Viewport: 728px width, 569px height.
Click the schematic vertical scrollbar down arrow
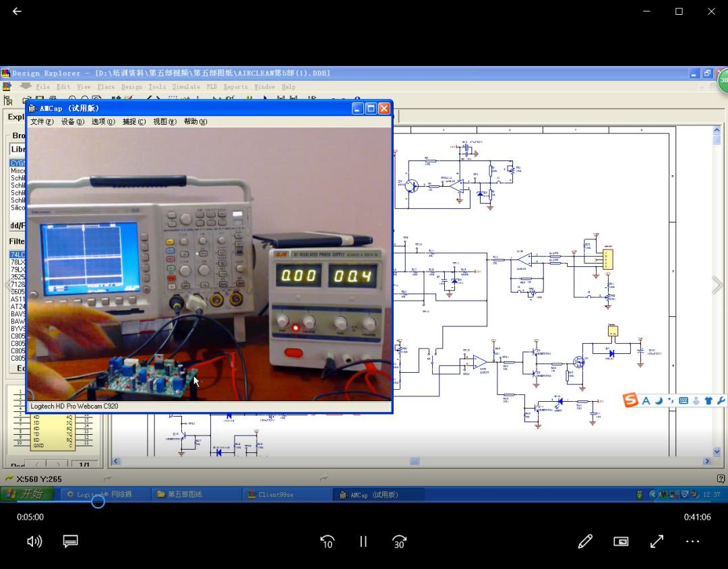717,452
